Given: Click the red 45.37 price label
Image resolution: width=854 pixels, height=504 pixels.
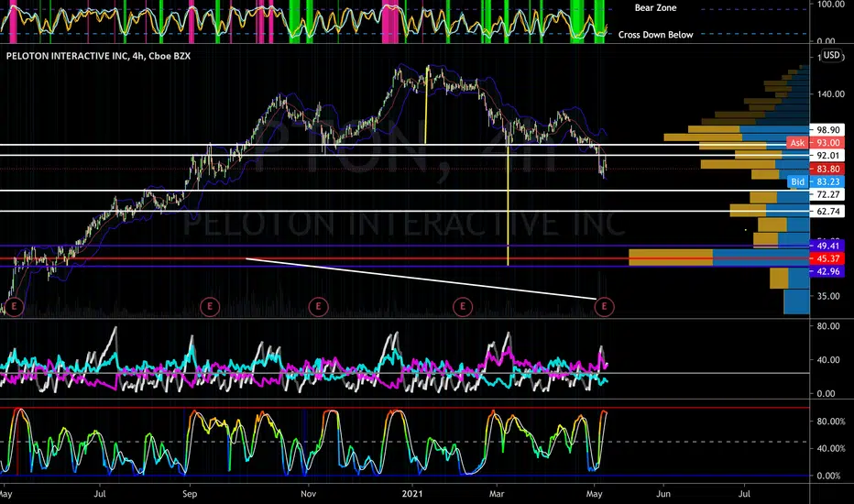Looking at the screenshot, I should 827,258.
